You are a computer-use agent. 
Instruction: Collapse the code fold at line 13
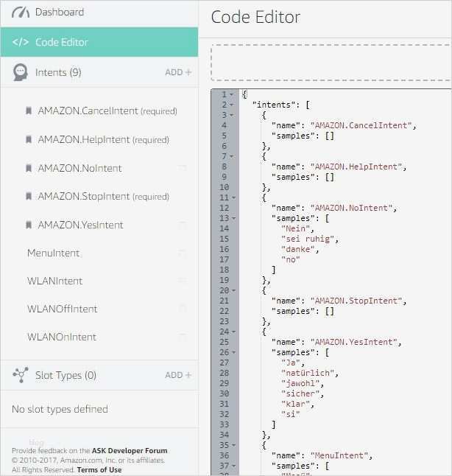(x=233, y=218)
